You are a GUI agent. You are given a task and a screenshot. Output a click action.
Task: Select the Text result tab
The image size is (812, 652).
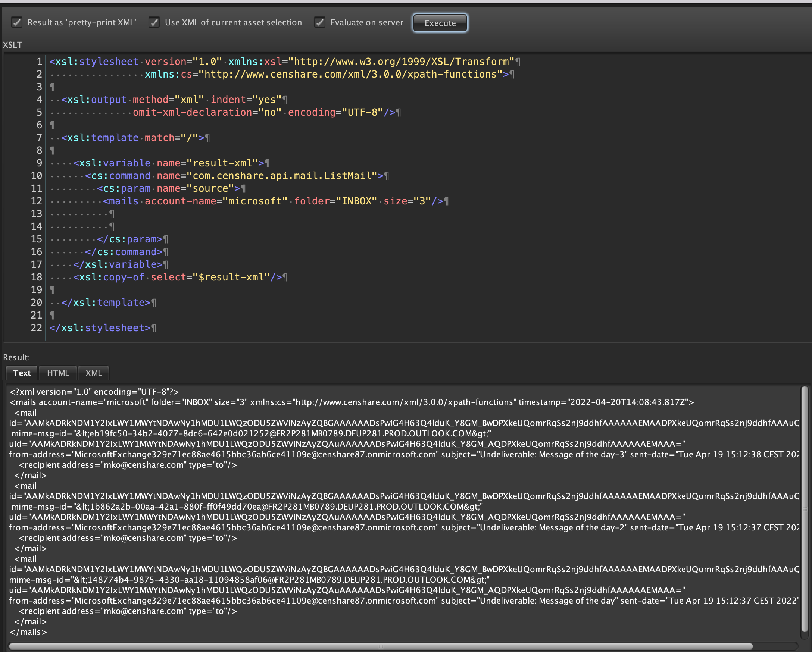[22, 373]
